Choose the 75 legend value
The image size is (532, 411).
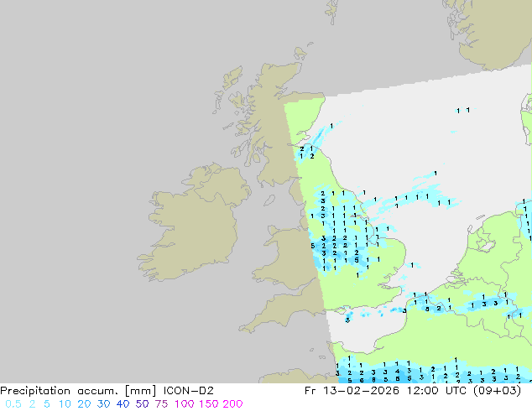tap(161, 404)
